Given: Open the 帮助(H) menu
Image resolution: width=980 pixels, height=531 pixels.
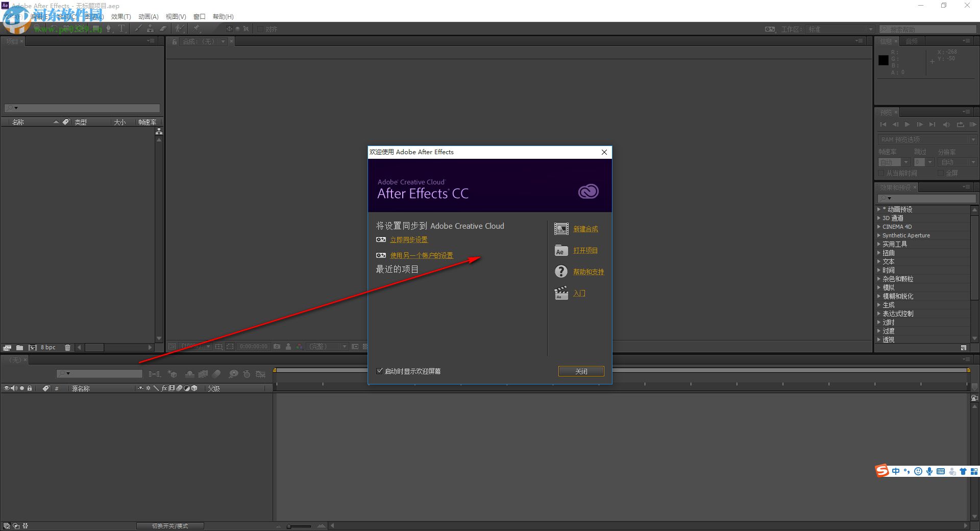Looking at the screenshot, I should coord(223,17).
